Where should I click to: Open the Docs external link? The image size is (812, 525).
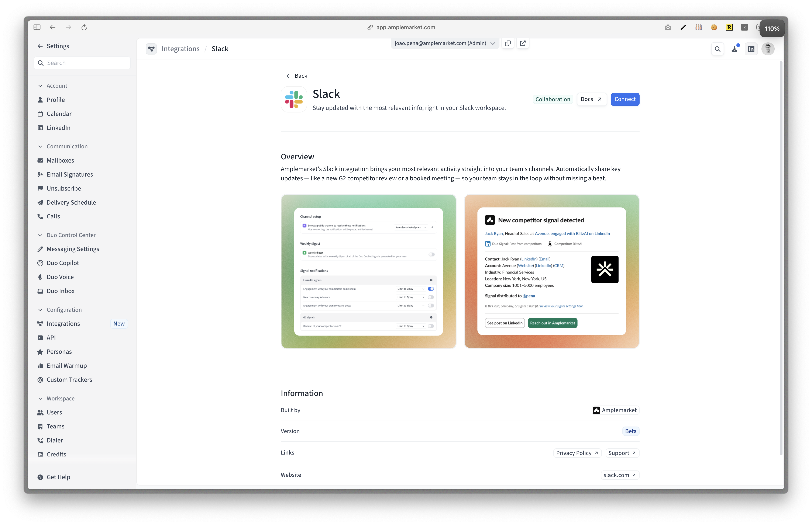tap(591, 99)
